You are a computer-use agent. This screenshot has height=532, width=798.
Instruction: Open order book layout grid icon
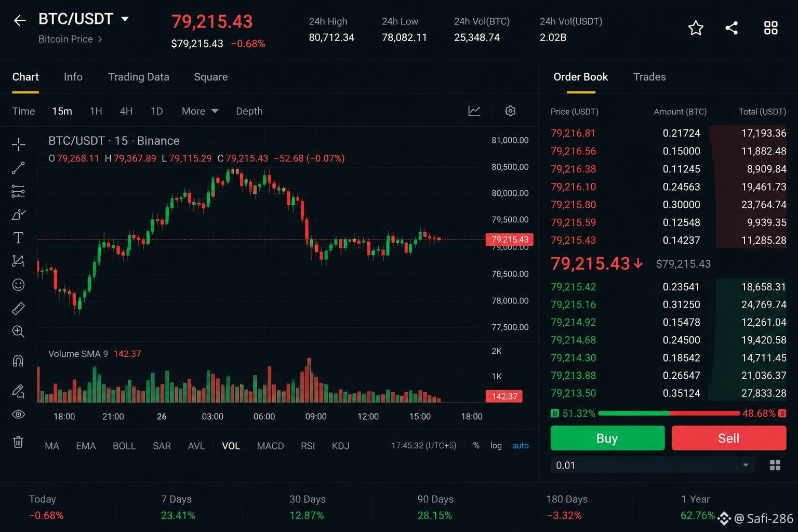pyautogui.click(x=775, y=465)
